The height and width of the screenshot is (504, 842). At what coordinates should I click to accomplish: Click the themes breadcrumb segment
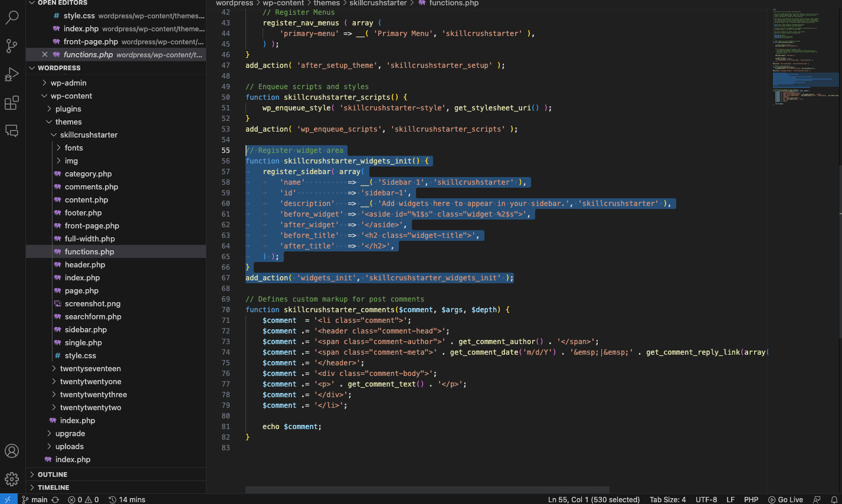click(326, 4)
